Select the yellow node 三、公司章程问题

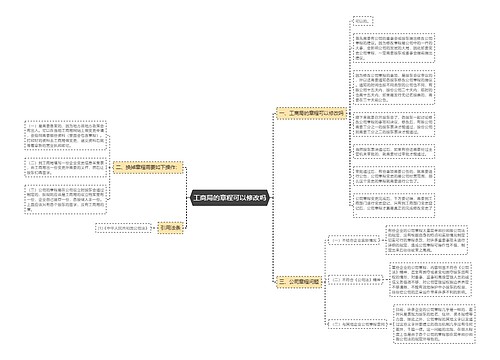click(x=299, y=282)
